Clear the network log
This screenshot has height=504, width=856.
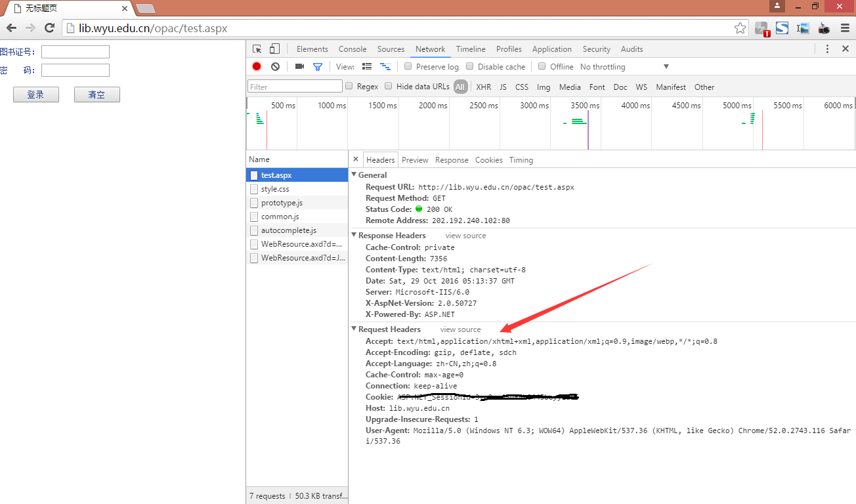tap(275, 66)
